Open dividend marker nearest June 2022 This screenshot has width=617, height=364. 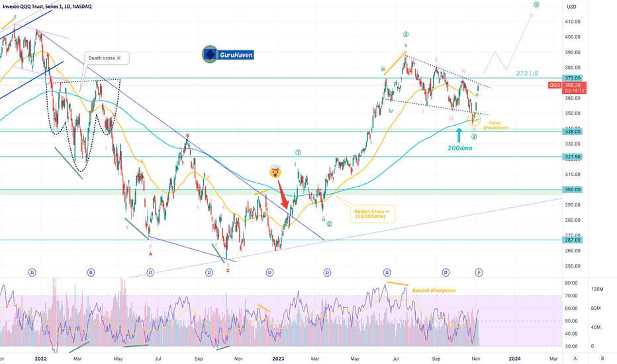tap(150, 272)
